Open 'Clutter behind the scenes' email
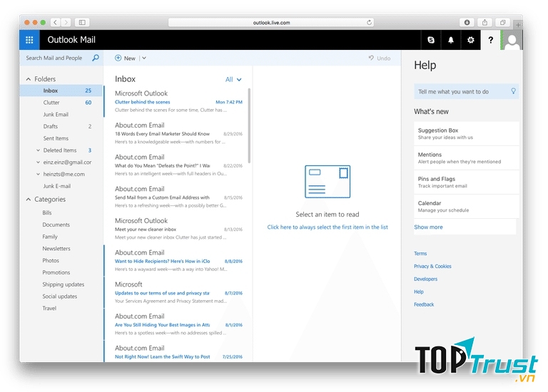 tap(178, 102)
